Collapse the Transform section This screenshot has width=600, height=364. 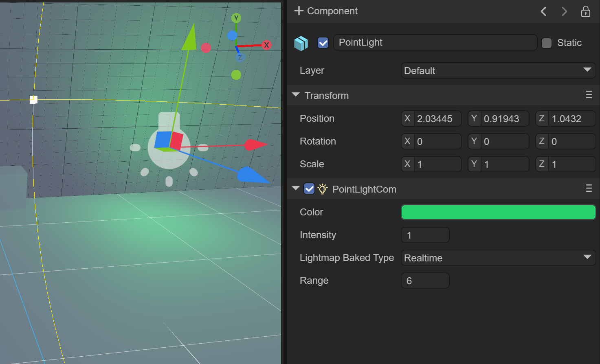coord(296,95)
